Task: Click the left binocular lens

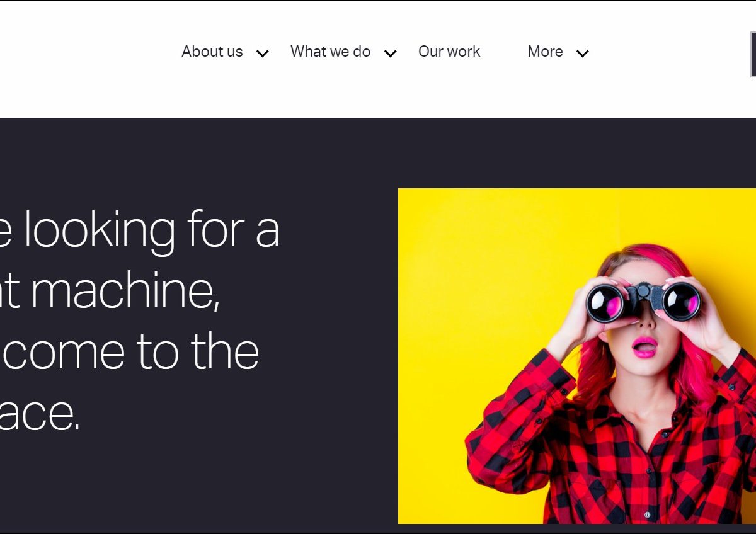Action: click(x=605, y=304)
